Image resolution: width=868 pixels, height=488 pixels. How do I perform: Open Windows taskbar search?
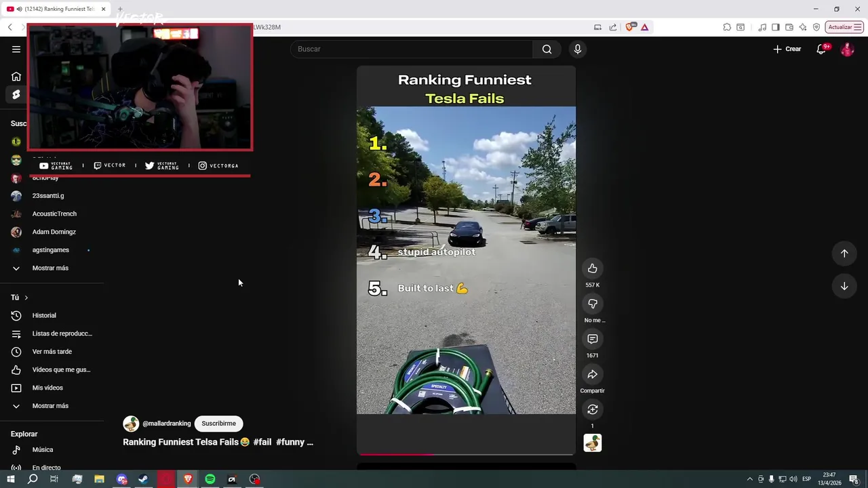click(x=33, y=479)
